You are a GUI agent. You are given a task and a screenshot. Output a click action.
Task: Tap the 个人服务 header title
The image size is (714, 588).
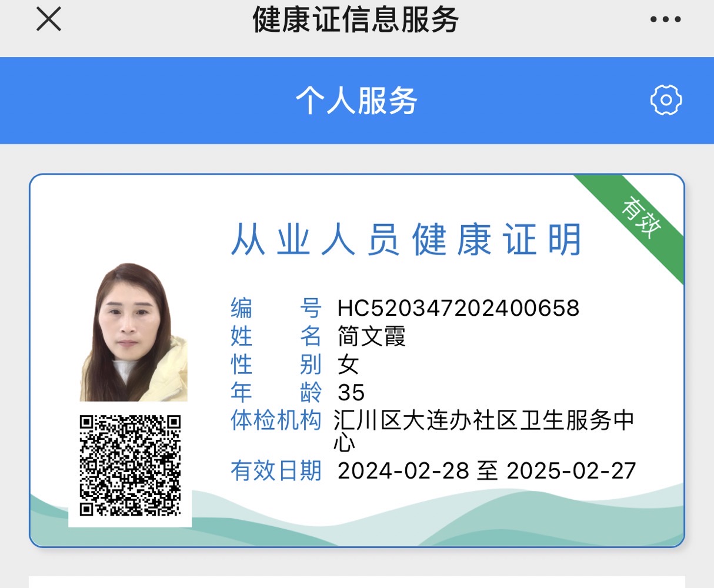pos(356,101)
